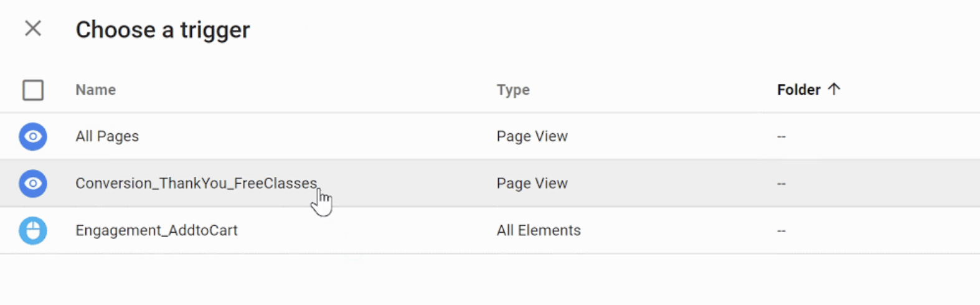The height and width of the screenshot is (305, 980).
Task: Click the Choose a trigger title
Action: click(163, 30)
